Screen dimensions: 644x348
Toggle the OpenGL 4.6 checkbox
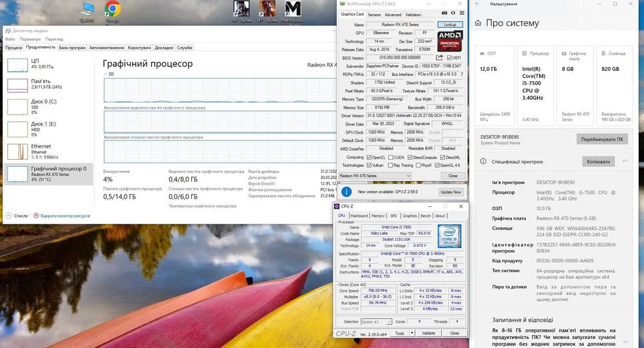click(x=437, y=165)
